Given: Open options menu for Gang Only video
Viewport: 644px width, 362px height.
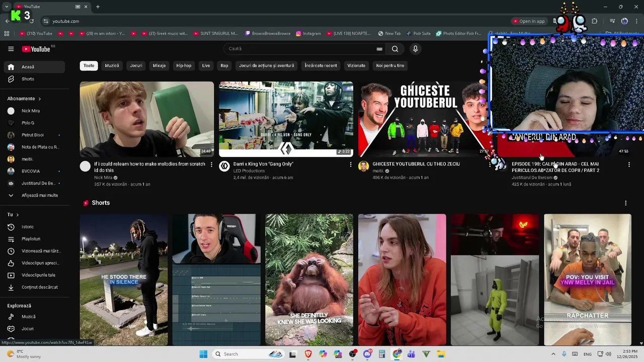Looking at the screenshot, I should (x=351, y=164).
